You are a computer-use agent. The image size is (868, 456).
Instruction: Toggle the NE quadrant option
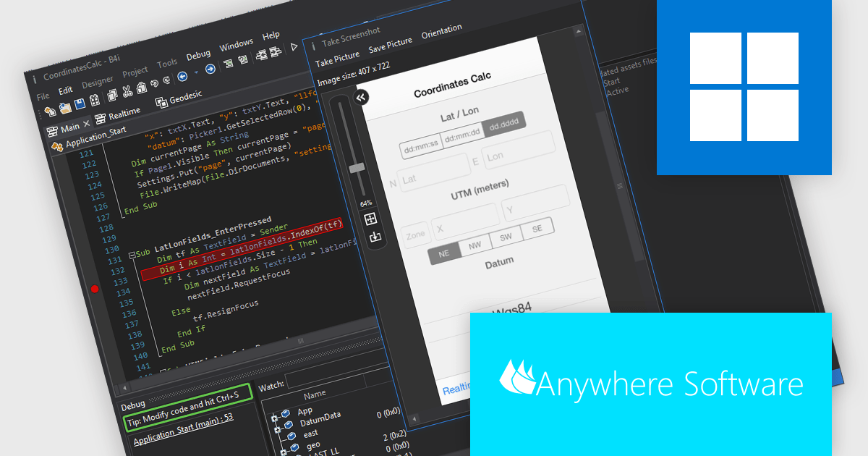click(x=443, y=253)
